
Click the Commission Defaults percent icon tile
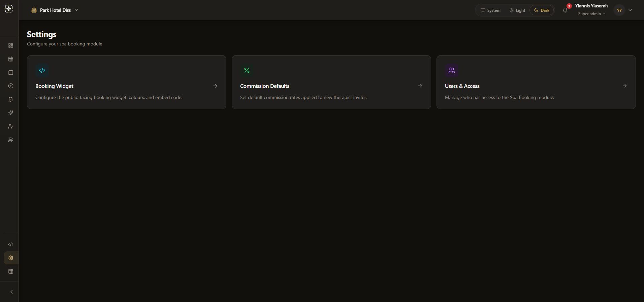247,70
